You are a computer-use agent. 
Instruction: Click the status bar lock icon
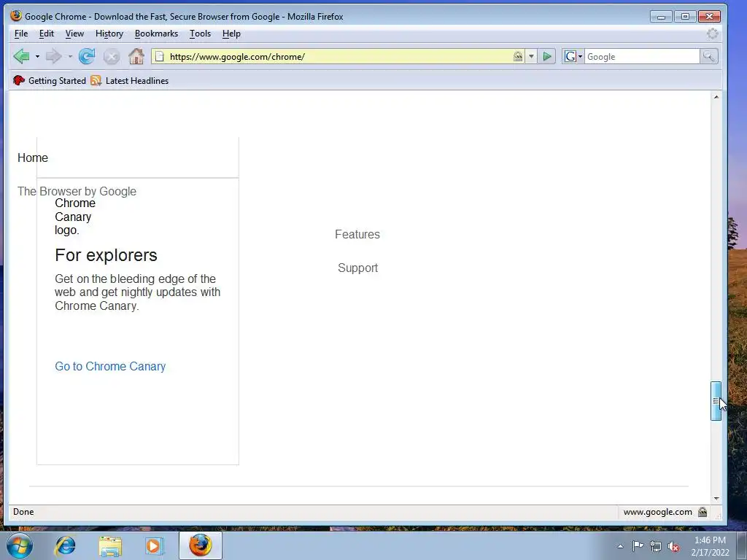tap(703, 512)
